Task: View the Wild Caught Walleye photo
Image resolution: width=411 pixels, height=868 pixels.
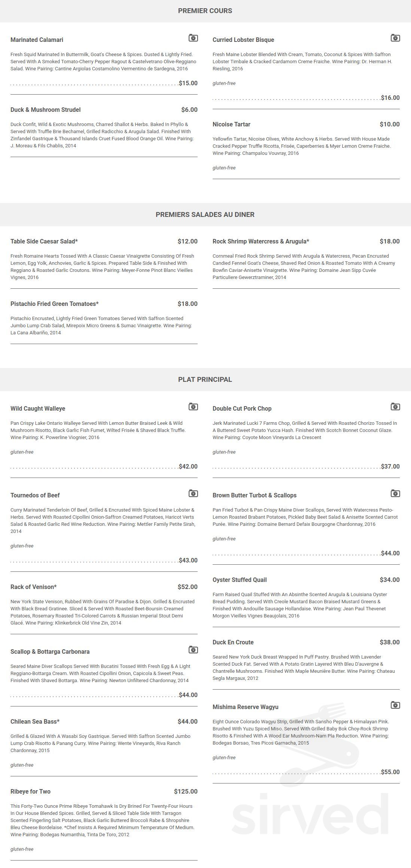Action: click(193, 407)
